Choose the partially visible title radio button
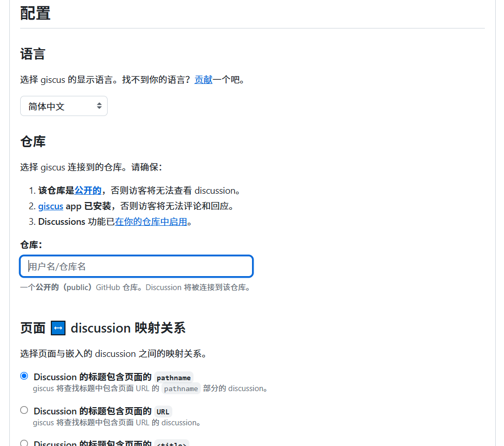The height and width of the screenshot is (446, 504). click(x=24, y=443)
